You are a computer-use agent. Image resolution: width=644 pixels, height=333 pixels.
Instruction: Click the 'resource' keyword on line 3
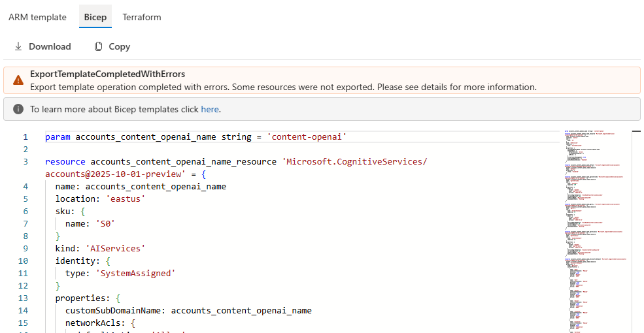[65, 161]
